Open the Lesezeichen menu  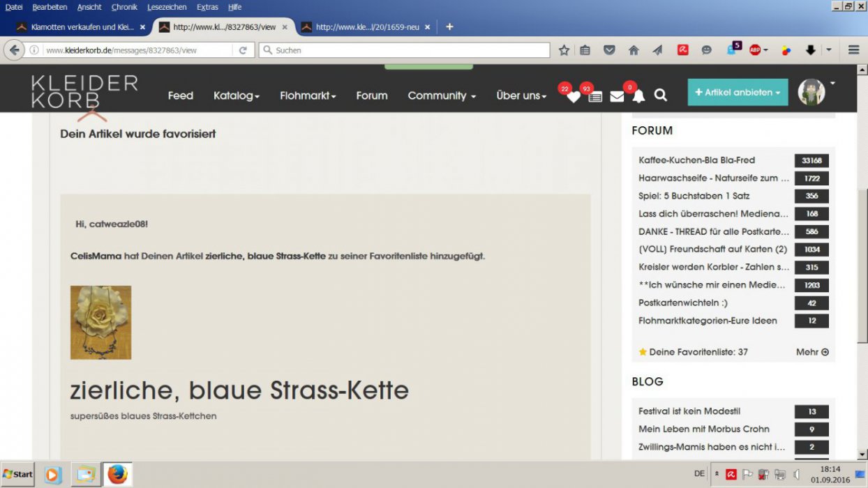[167, 7]
